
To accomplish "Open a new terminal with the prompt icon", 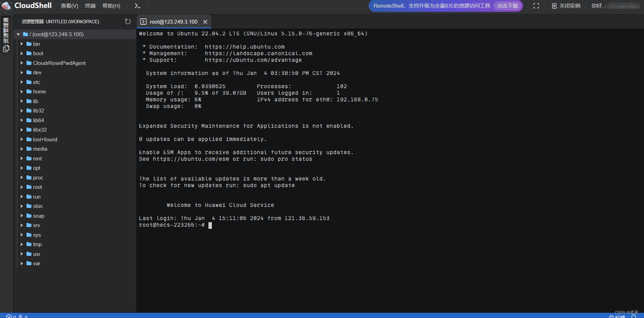I will [137, 6].
